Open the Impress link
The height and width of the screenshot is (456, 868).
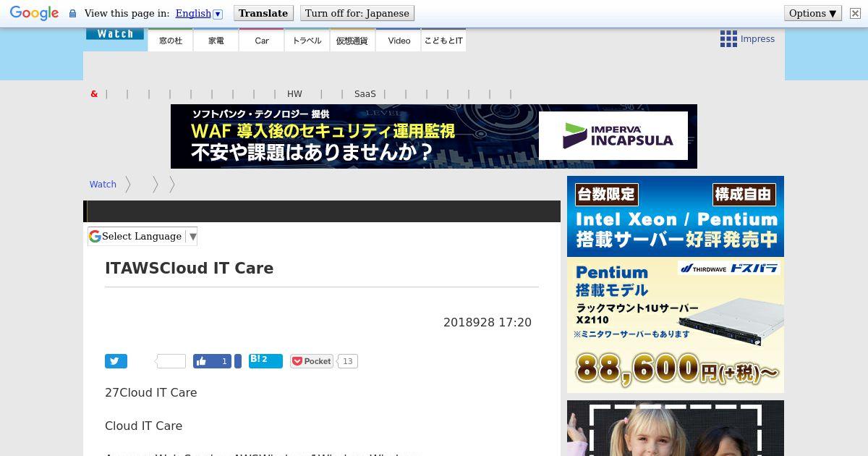[757, 39]
